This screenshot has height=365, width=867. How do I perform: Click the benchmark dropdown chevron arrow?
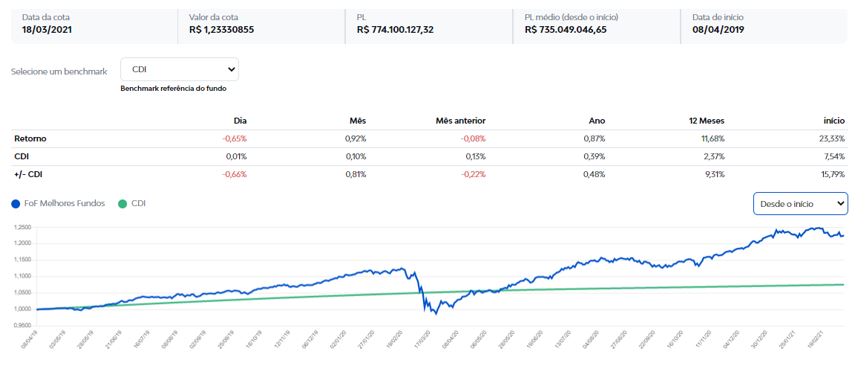231,70
